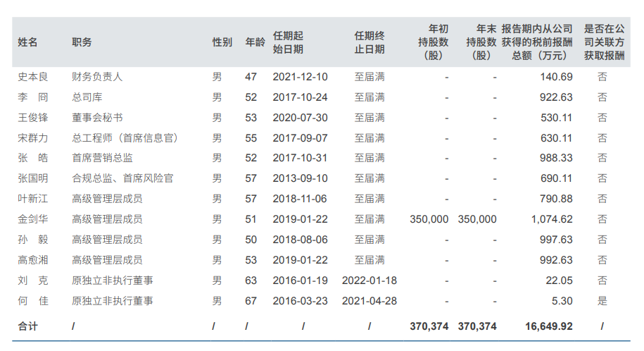The image size is (644, 351).
Task: Click the 任期终止日期 column header
Action: point(370,42)
